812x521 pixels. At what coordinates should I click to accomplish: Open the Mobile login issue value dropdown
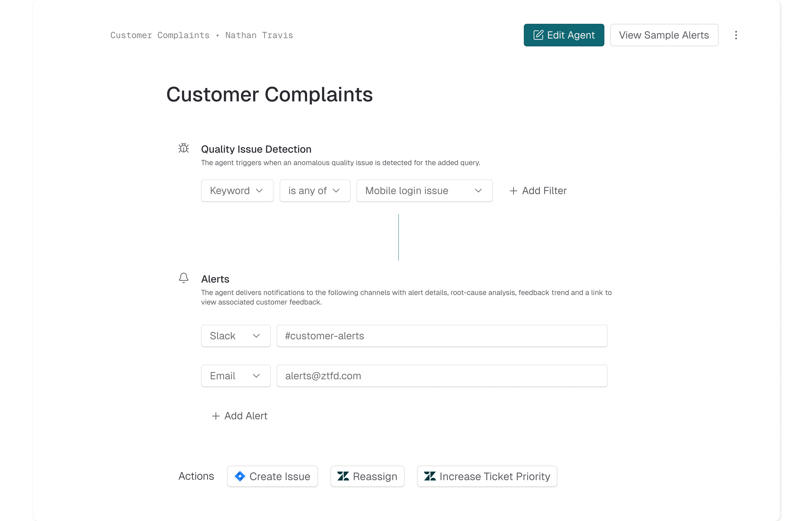point(424,191)
